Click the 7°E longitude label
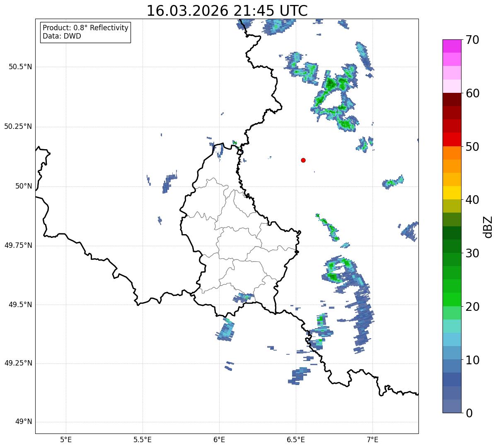The width and height of the screenshot is (498, 448). click(x=373, y=439)
